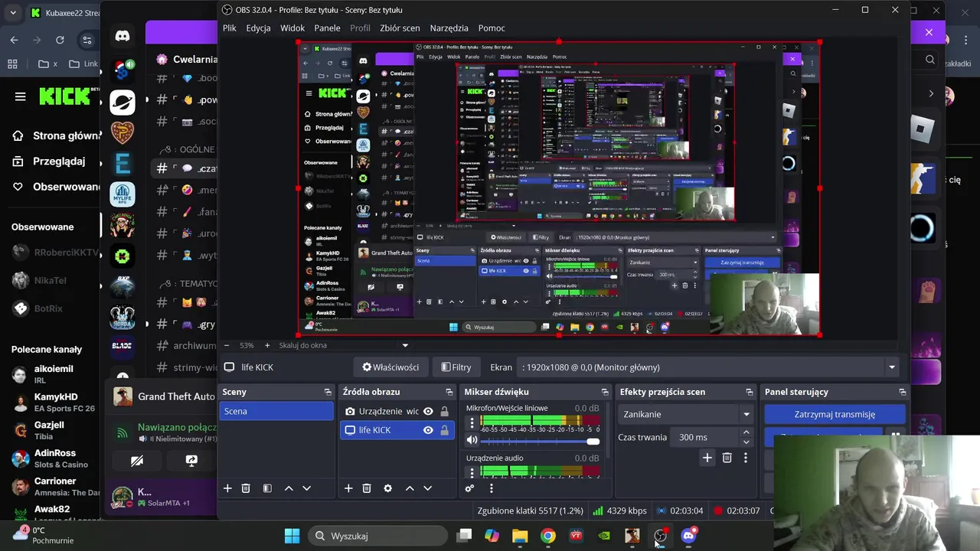Click Windows taskbar search box Wyszukaj
This screenshot has height=551, width=980.
pos(377,536)
